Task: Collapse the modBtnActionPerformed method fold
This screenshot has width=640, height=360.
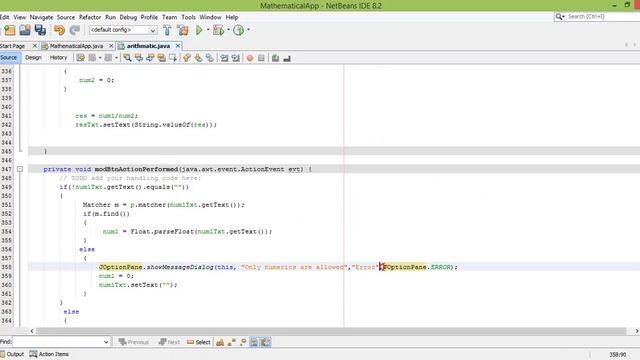Action: click(x=20, y=169)
